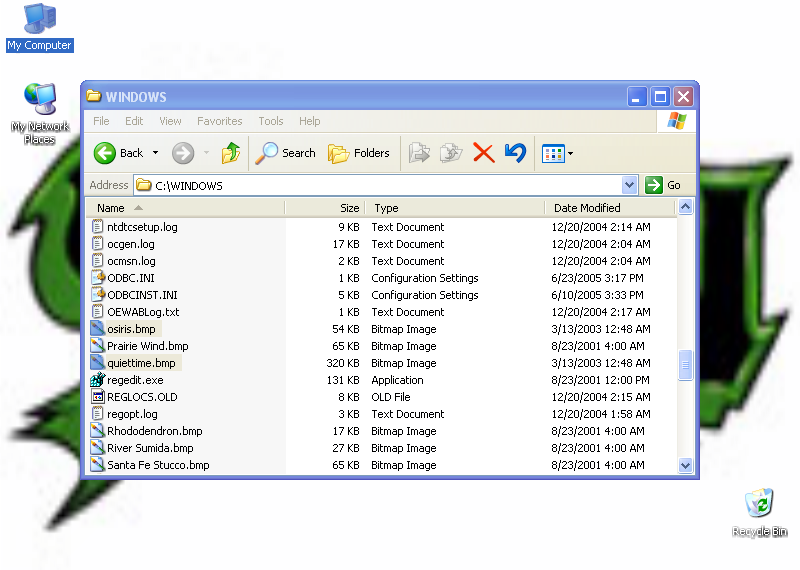800x570 pixels.
Task: Expand the Address bar dropdown
Action: (630, 185)
